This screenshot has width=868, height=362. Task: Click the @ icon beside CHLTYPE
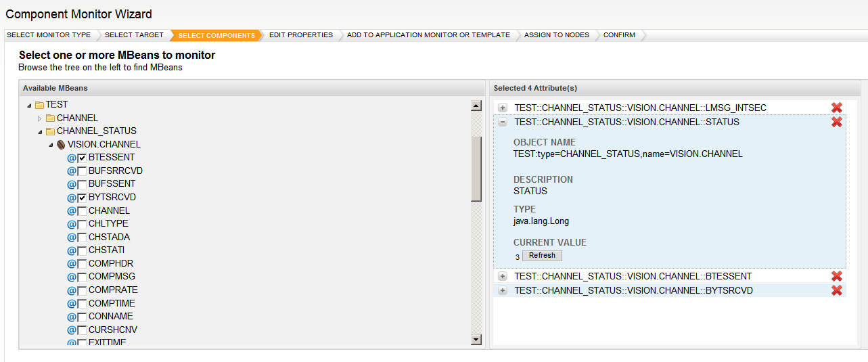point(72,224)
